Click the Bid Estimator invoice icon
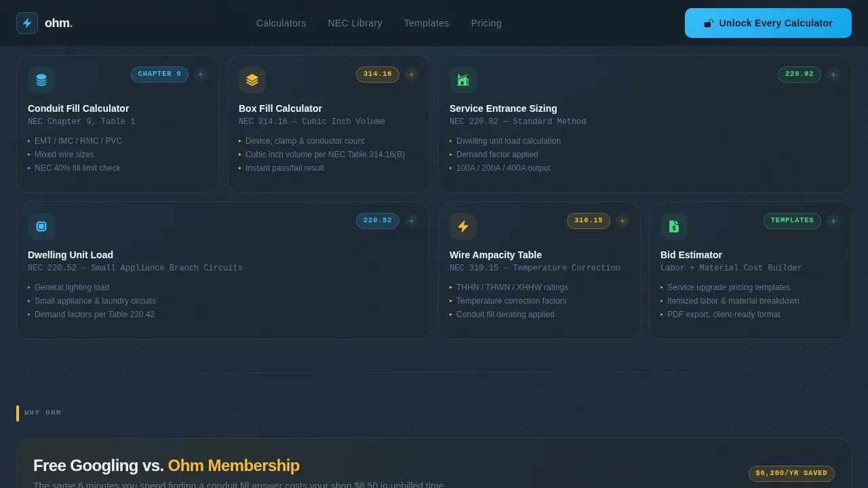868x488 pixels. (674, 226)
